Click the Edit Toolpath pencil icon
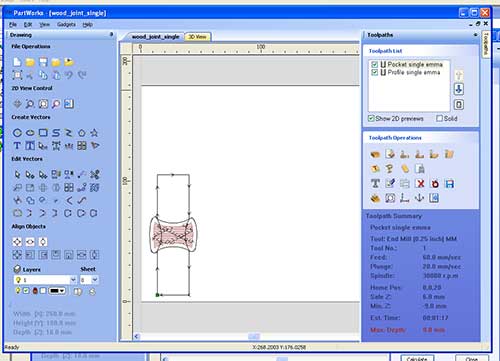The width and height of the screenshot is (500, 361). coord(390,183)
